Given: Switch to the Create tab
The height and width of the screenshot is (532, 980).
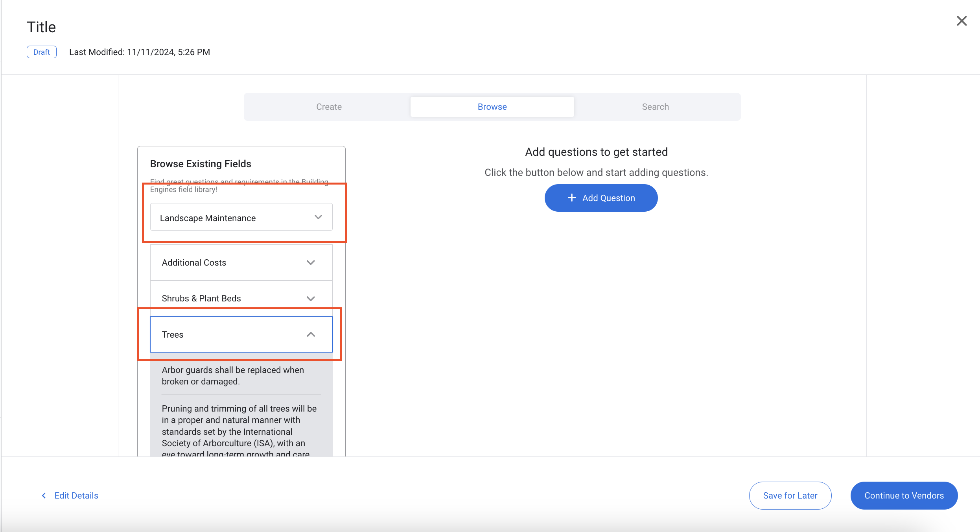Looking at the screenshot, I should (329, 107).
